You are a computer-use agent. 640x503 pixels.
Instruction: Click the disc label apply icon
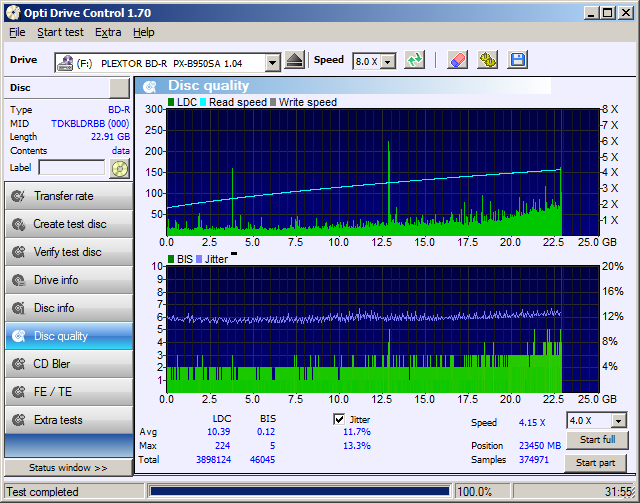pyautogui.click(x=119, y=169)
